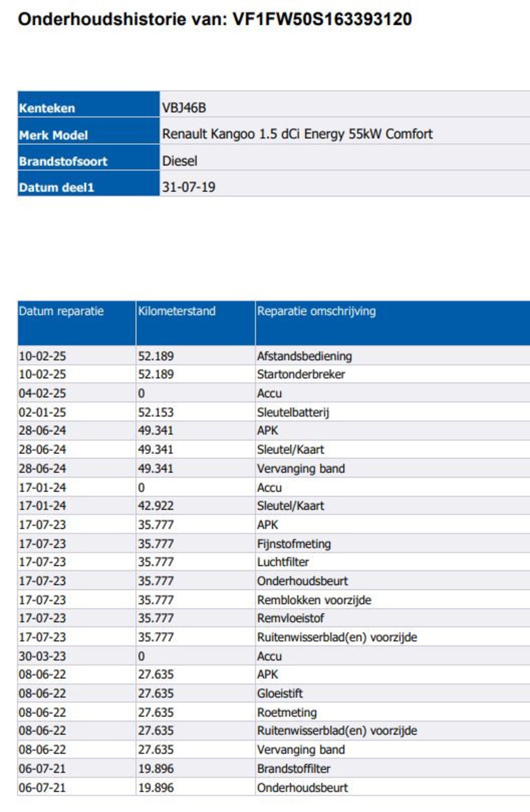Select the Gloeistift repair entry
530x812 pixels.
click(280, 693)
